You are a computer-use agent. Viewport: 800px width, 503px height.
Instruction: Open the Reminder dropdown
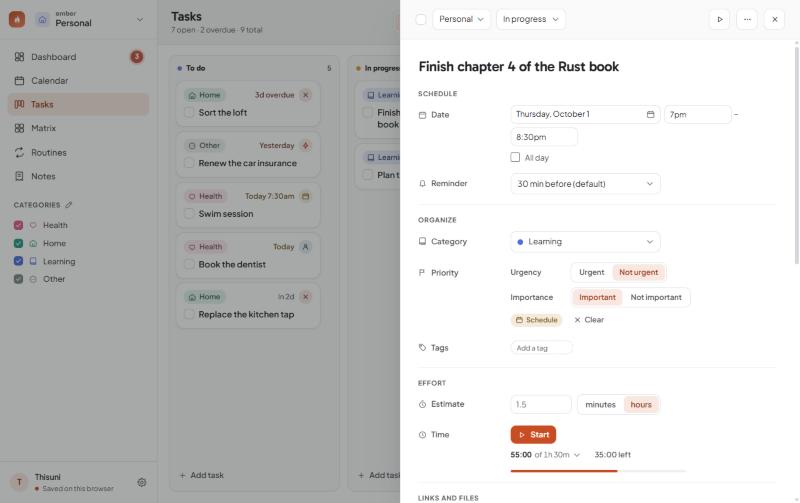coord(585,184)
